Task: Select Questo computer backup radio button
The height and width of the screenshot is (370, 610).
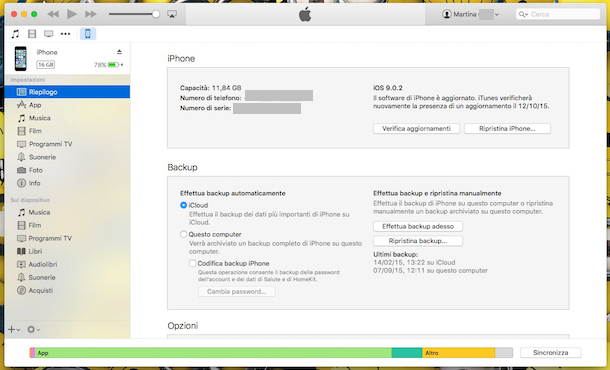Action: 183,234
